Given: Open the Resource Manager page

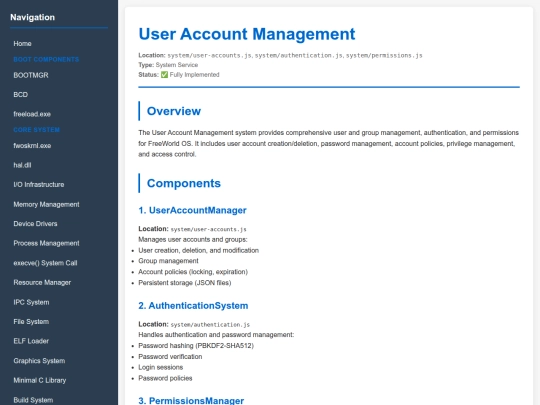Looking at the screenshot, I should click(42, 283).
